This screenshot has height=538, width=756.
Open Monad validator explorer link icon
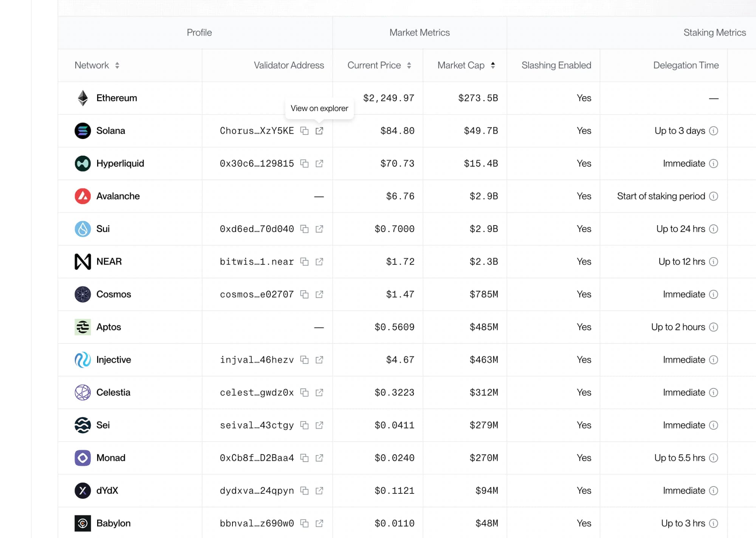coord(319,458)
